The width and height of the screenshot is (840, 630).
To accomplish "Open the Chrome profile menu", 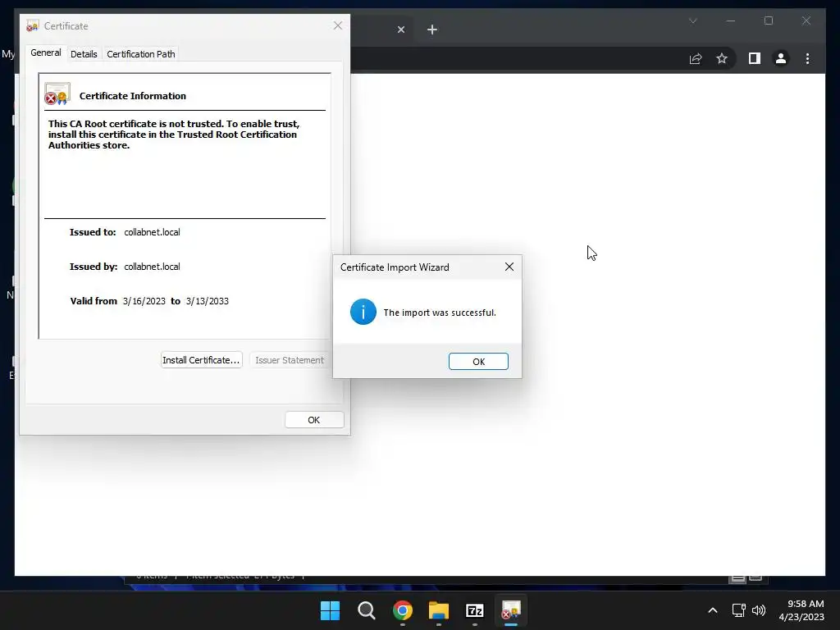I will [781, 58].
